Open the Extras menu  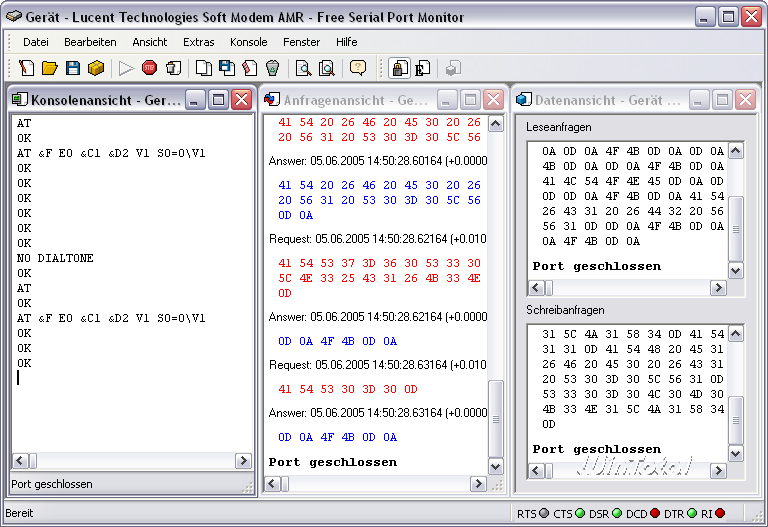point(198,42)
